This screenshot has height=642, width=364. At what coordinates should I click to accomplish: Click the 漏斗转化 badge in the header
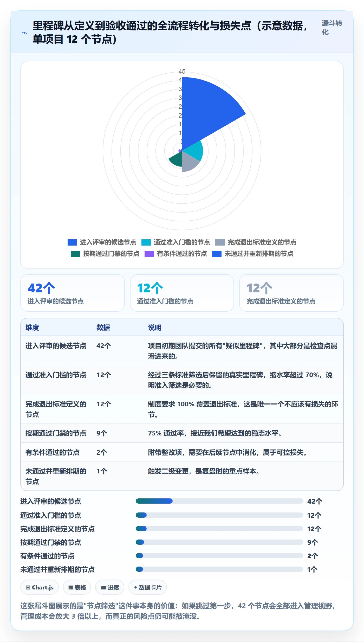tap(332, 28)
